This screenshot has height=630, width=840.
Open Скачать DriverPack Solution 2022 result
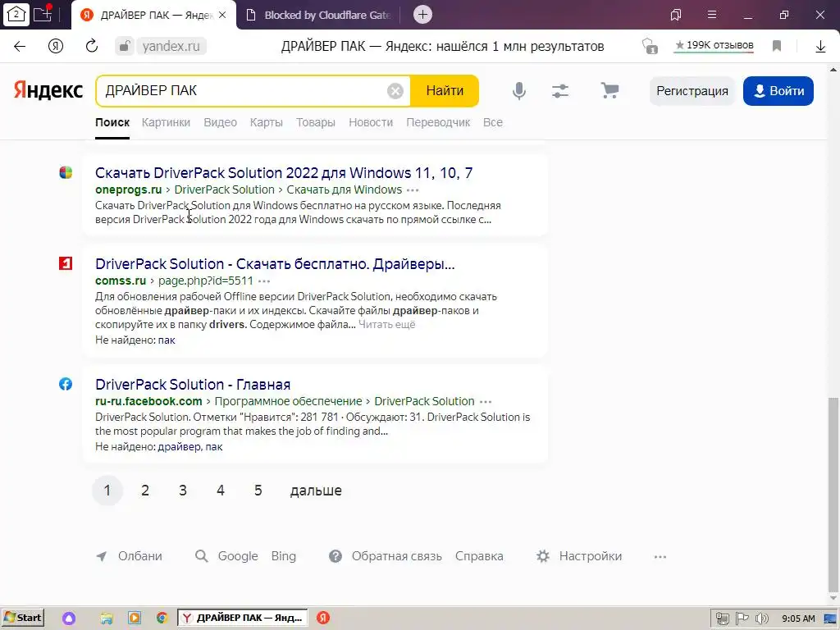284,173
